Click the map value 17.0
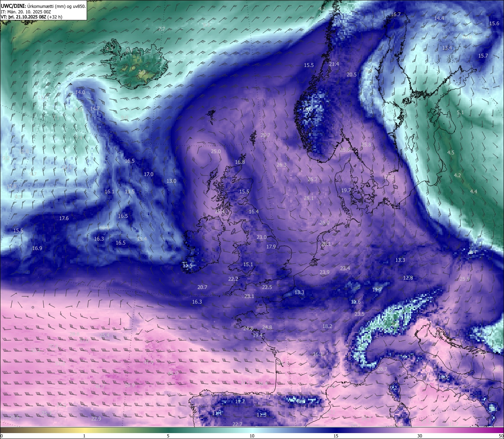Screen dimensions: 504x439 click(148, 174)
